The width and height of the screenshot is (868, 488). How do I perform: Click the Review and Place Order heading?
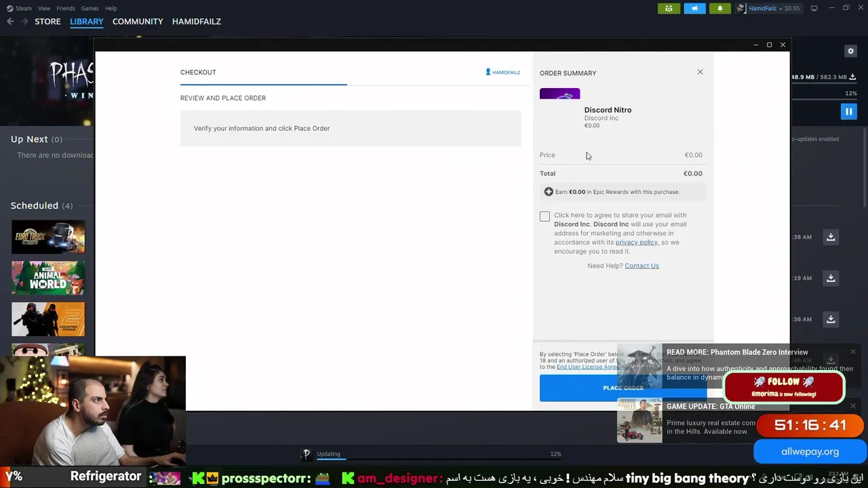click(223, 98)
